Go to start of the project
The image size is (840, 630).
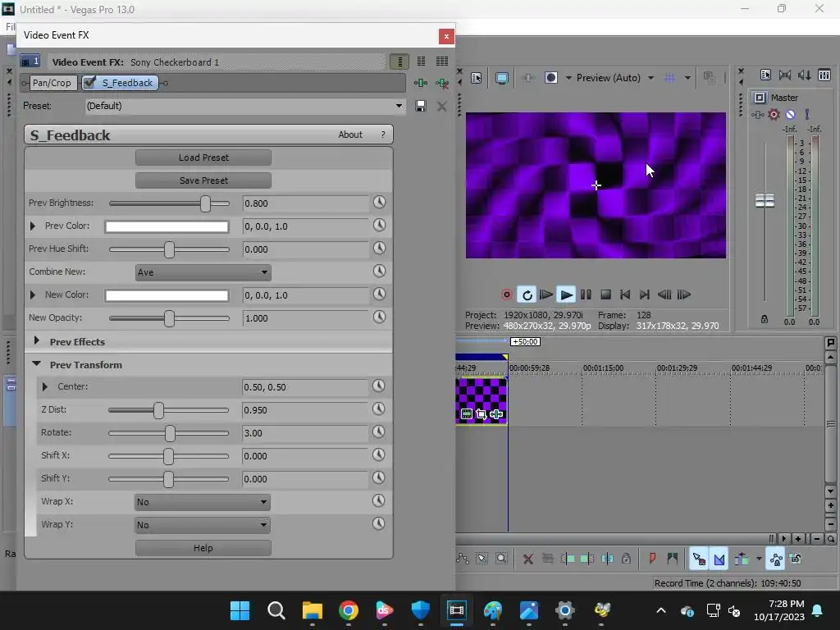tap(624, 294)
